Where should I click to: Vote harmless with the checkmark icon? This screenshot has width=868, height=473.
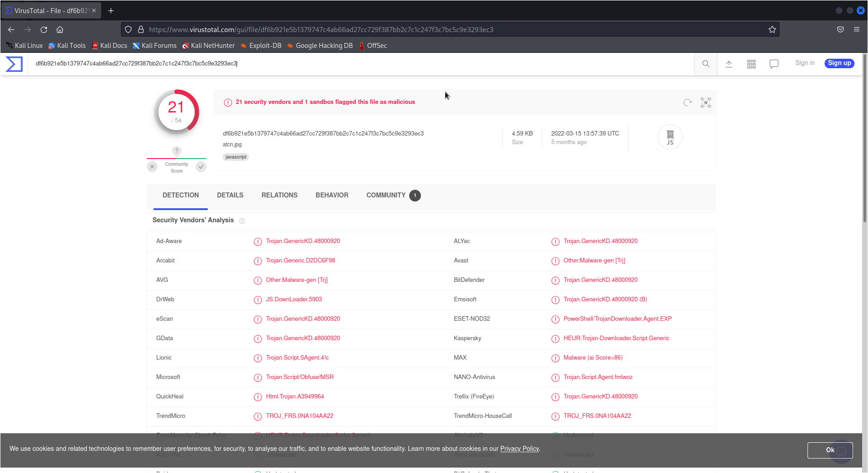click(201, 167)
